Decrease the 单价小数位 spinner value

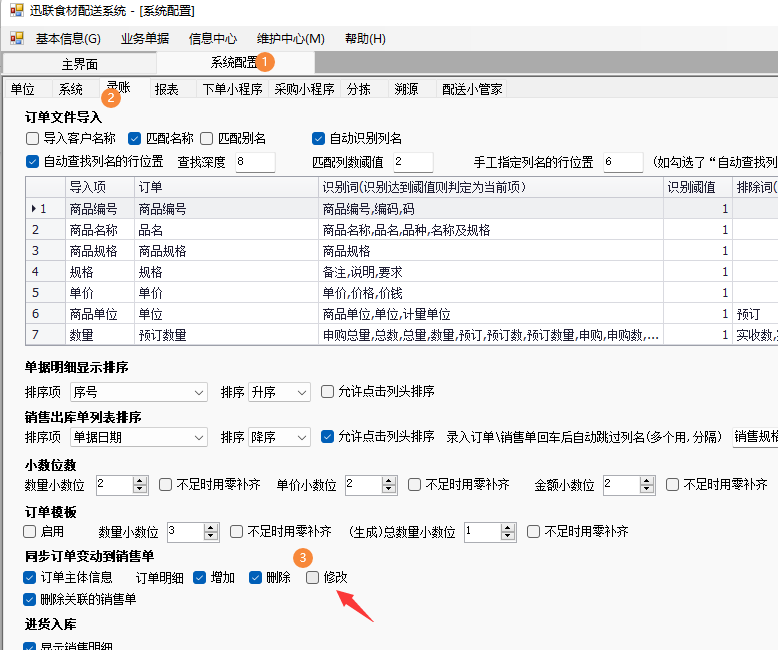[x=389, y=490]
